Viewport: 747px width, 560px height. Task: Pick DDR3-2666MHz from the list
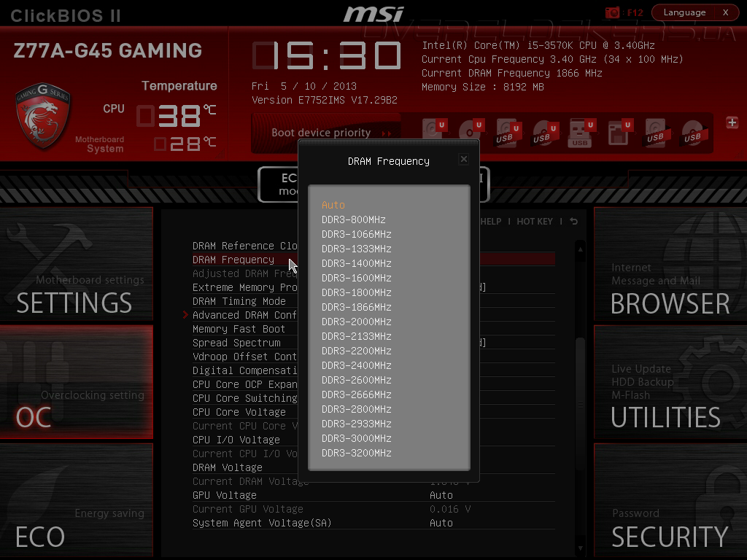(356, 394)
